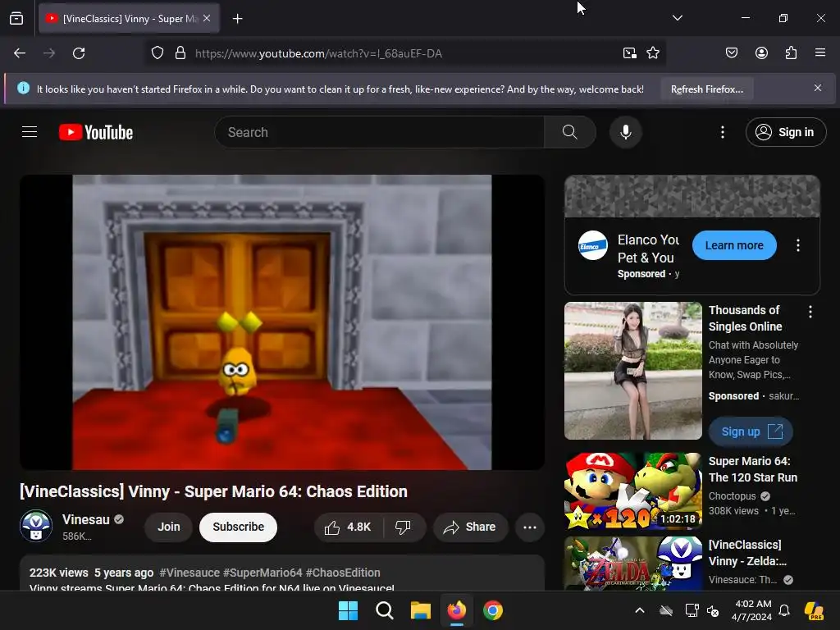Toggle picture-in-picture icon in address bar
Screen dimensions: 840x630
click(x=629, y=53)
